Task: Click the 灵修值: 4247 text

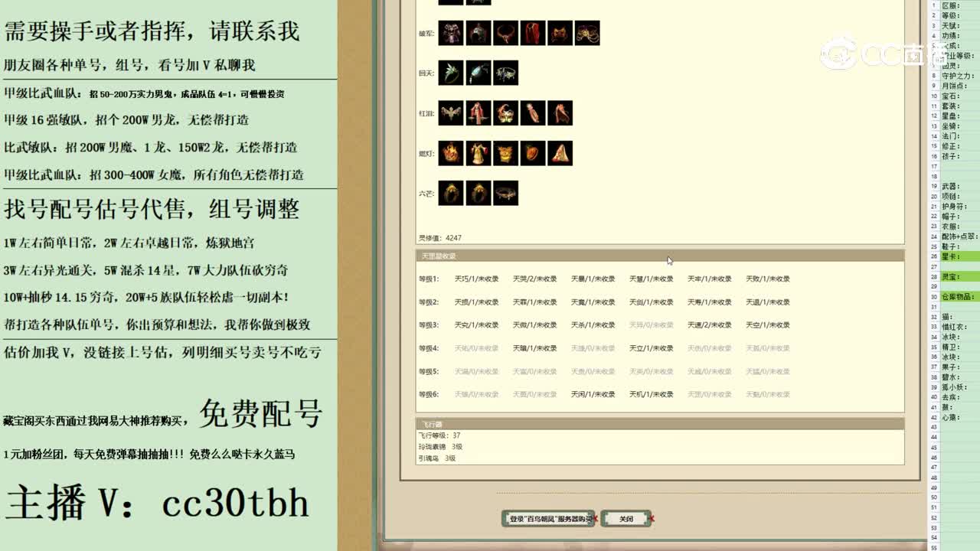Action: (440, 238)
